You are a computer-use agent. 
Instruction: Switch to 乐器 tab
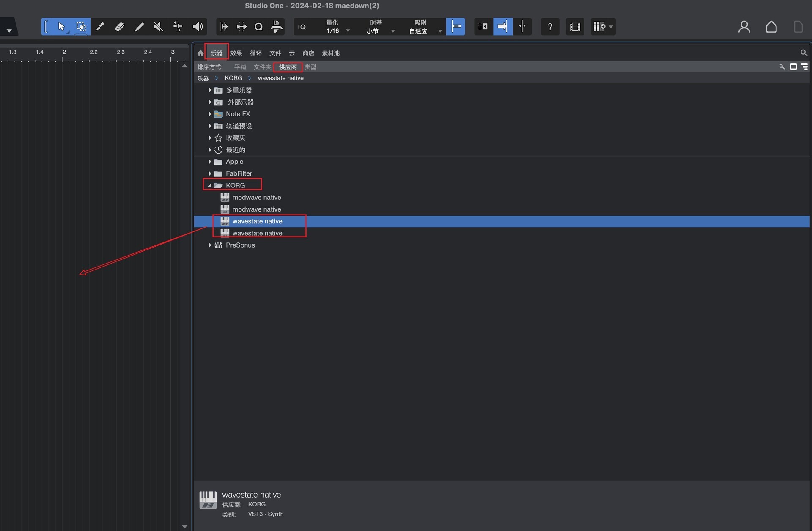[217, 53]
